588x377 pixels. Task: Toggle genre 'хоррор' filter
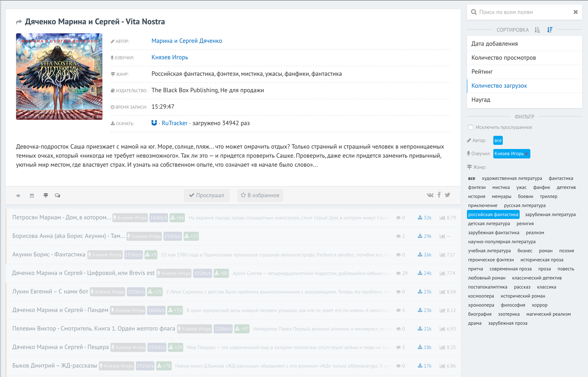pyautogui.click(x=540, y=305)
